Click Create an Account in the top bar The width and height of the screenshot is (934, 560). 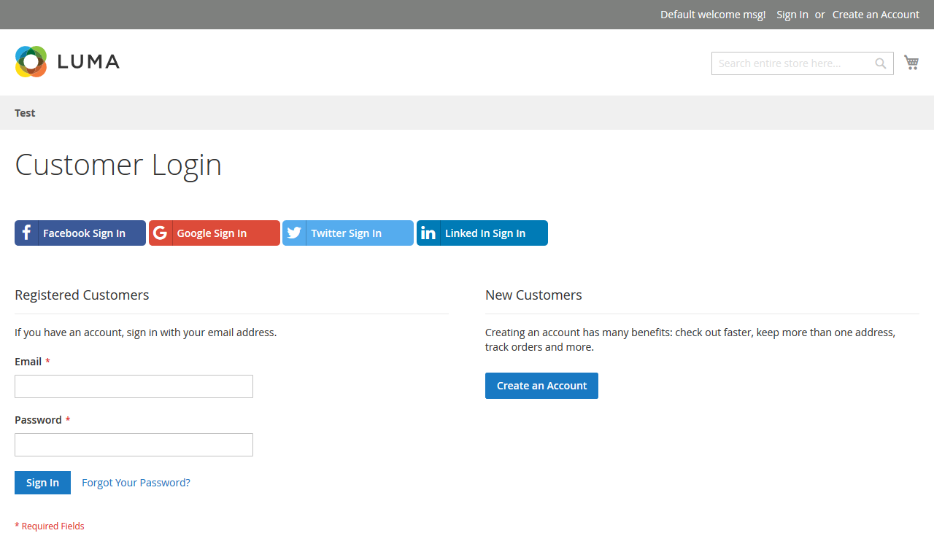pos(876,14)
